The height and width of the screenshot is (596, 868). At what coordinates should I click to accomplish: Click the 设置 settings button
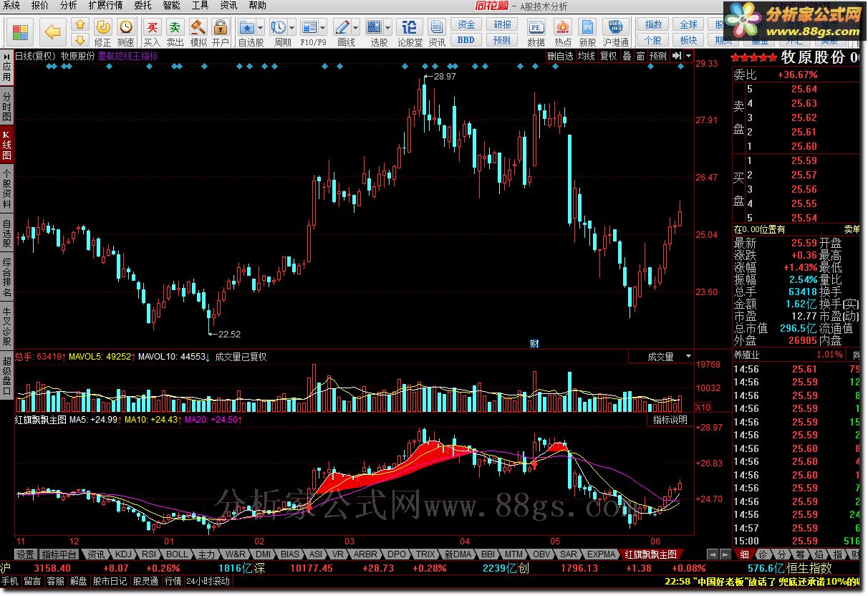26,554
